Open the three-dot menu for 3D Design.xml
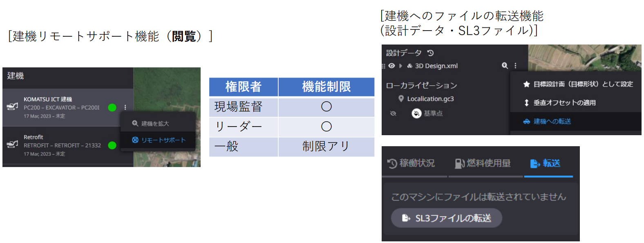644x243 pixels. (x=515, y=66)
